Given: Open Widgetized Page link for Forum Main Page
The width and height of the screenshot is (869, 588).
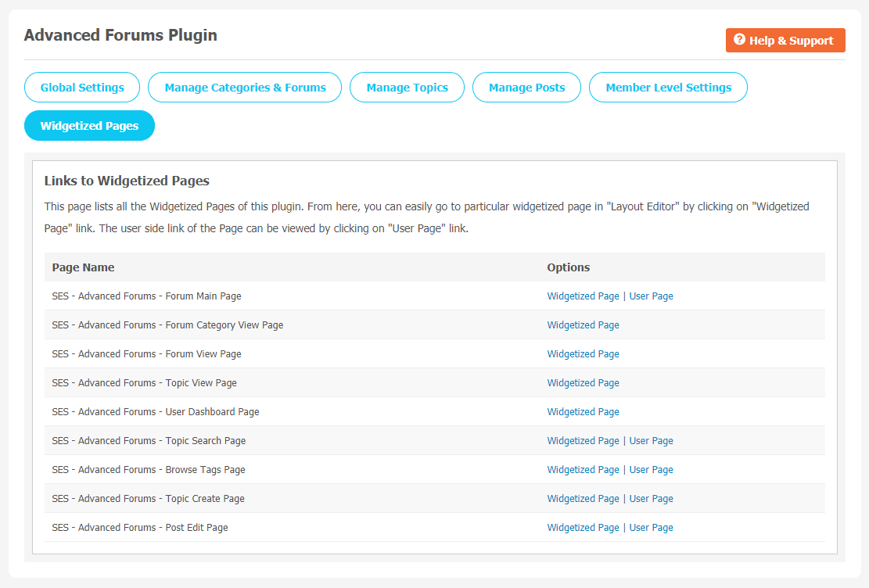Looking at the screenshot, I should pos(583,296).
